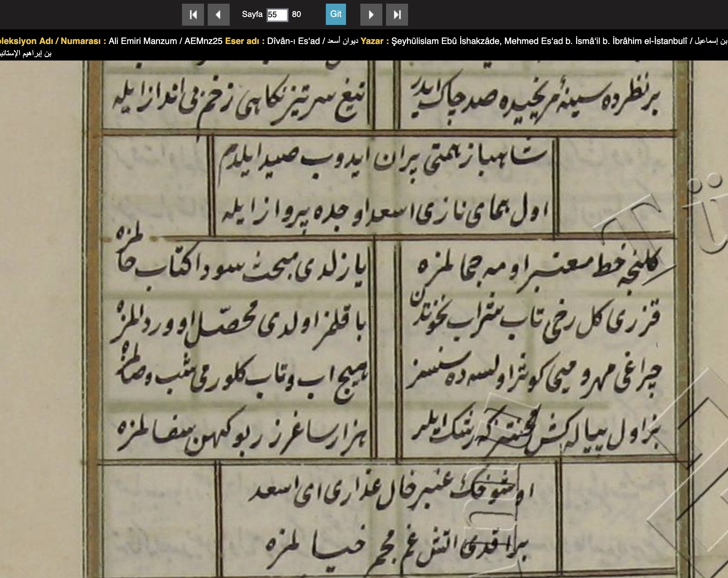Click the Dîvân-ı Es'ad title text
This screenshot has width=728, height=578.
[x=294, y=41]
